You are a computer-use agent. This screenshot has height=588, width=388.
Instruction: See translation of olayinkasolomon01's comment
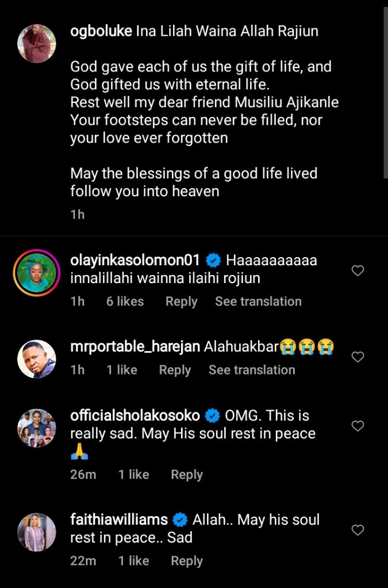[x=258, y=301]
